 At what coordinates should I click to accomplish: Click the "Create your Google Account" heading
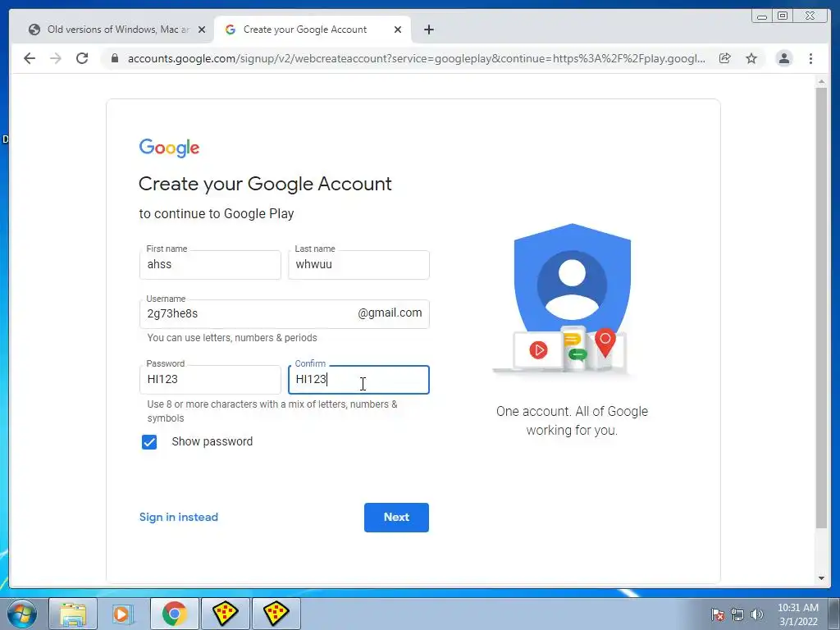pyautogui.click(x=265, y=185)
